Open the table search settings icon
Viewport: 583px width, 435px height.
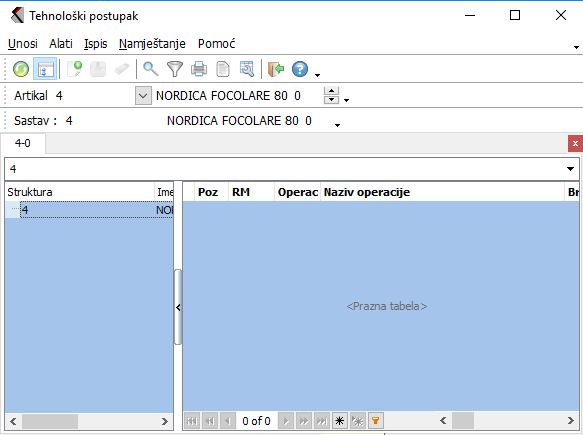pyautogui.click(x=247, y=69)
